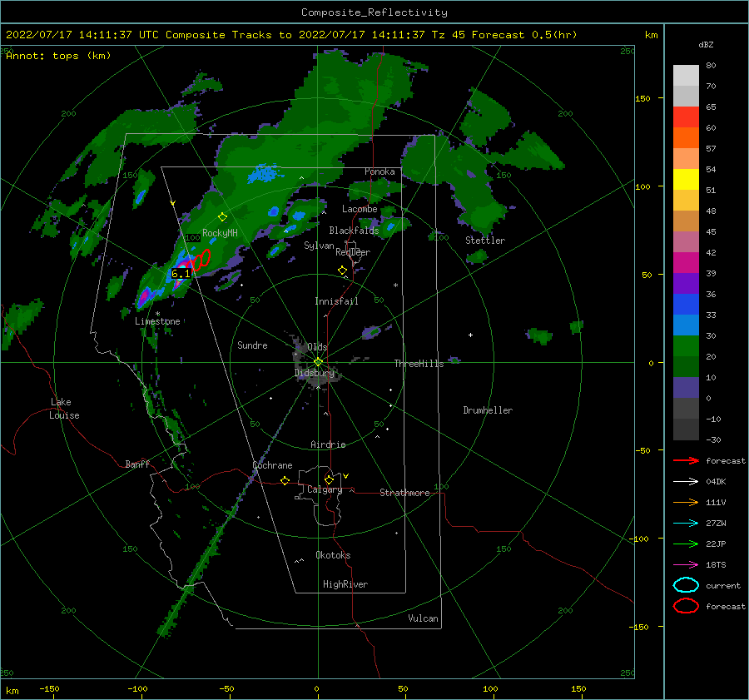This screenshot has height=700, width=749.
Task: Click the 04DK legend text
Action: tap(716, 482)
